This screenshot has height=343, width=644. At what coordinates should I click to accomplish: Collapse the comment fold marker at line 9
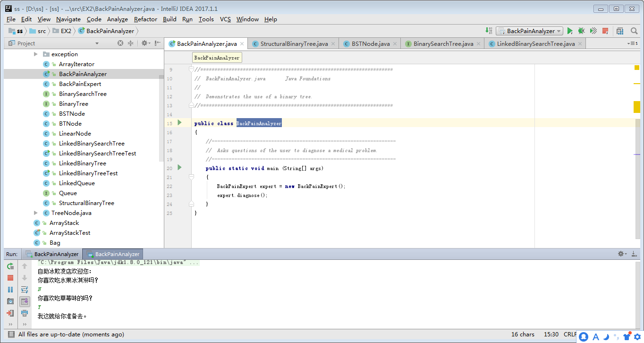pyautogui.click(x=191, y=69)
